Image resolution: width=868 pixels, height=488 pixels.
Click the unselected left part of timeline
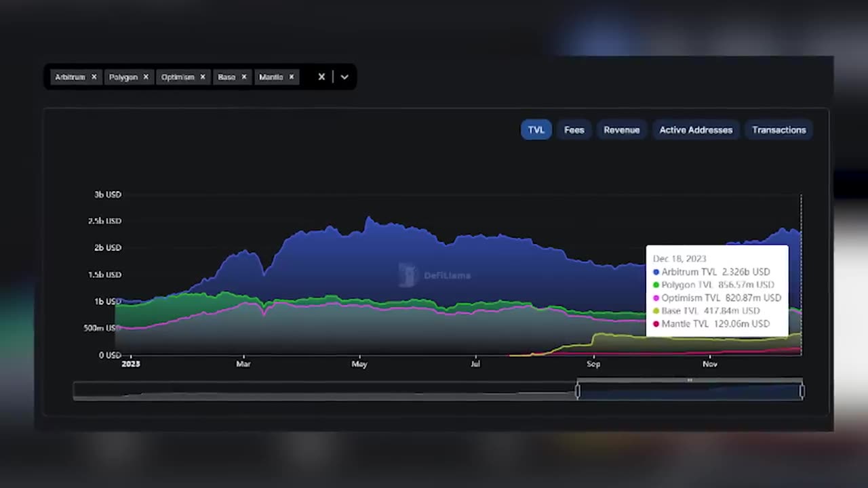tap(324, 391)
